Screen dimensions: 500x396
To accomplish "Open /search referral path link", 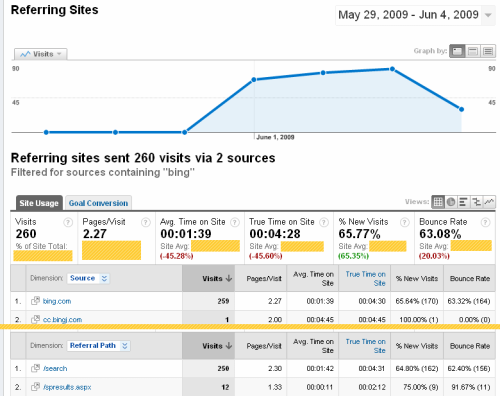I will click(x=55, y=369).
